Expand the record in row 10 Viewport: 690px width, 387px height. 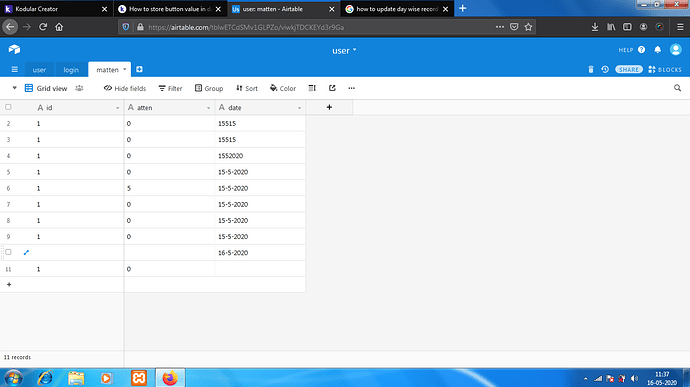click(26, 253)
